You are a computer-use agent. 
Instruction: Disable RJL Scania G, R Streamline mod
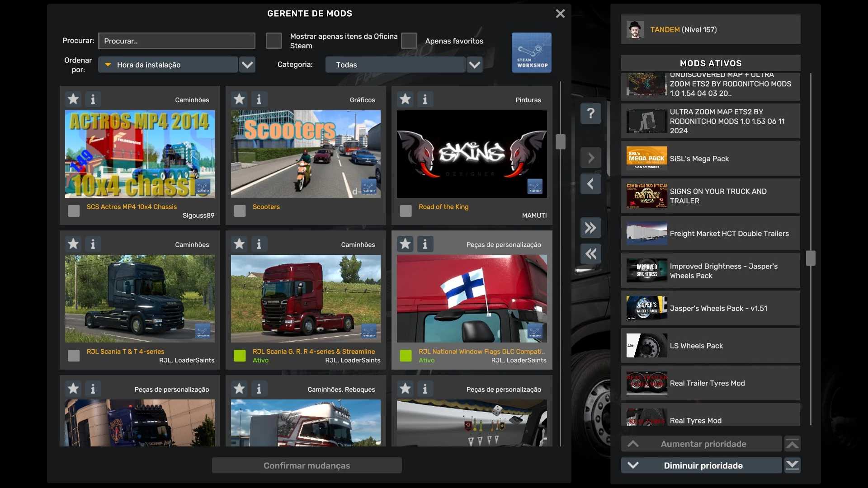[x=240, y=356]
